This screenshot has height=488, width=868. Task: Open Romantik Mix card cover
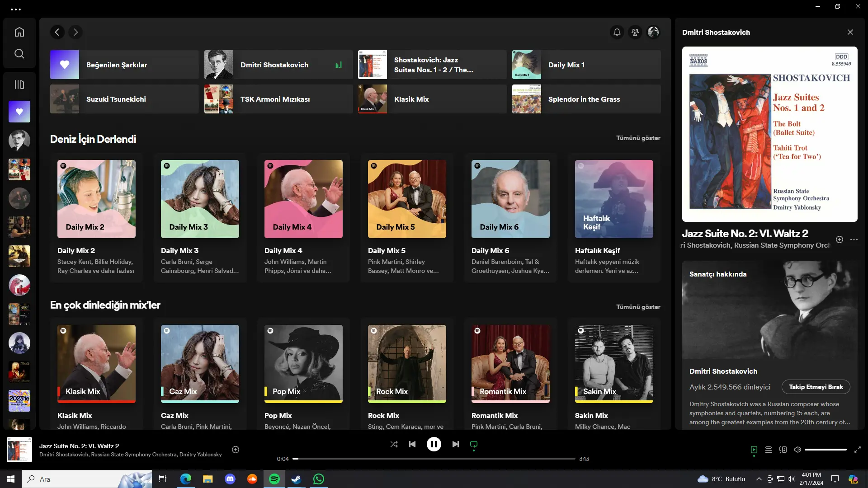[510, 364]
